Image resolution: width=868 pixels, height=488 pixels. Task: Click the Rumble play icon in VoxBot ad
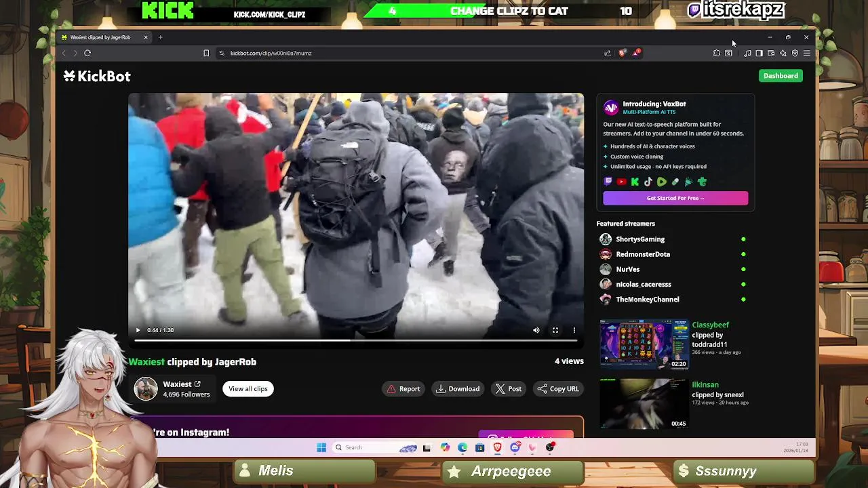pyautogui.click(x=662, y=182)
